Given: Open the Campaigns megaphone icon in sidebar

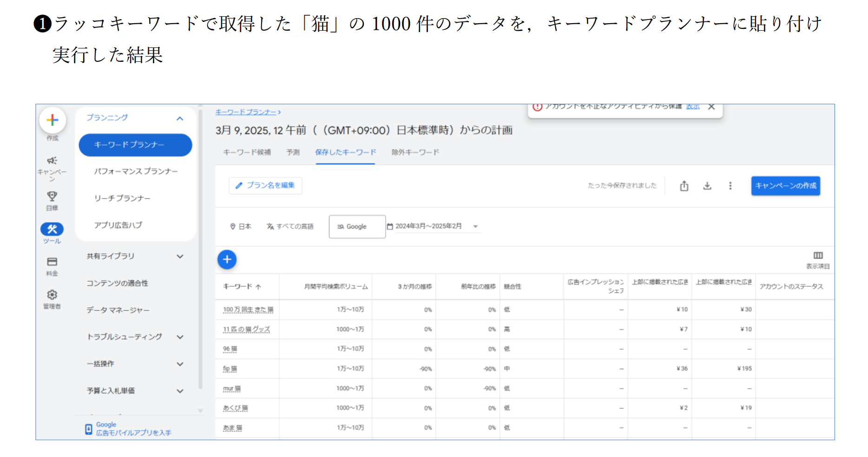Looking at the screenshot, I should click(x=52, y=161).
